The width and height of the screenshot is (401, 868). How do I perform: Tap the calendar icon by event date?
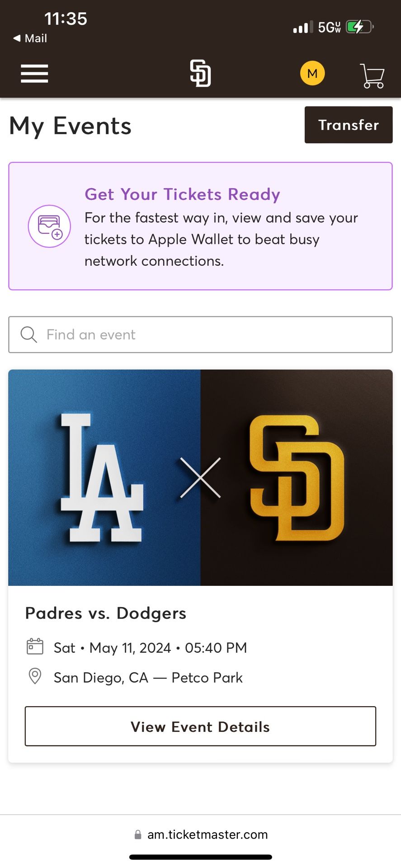(35, 646)
